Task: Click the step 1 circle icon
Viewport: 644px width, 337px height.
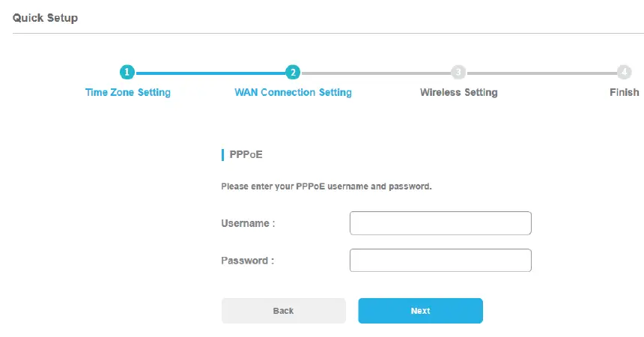Action: click(x=127, y=73)
